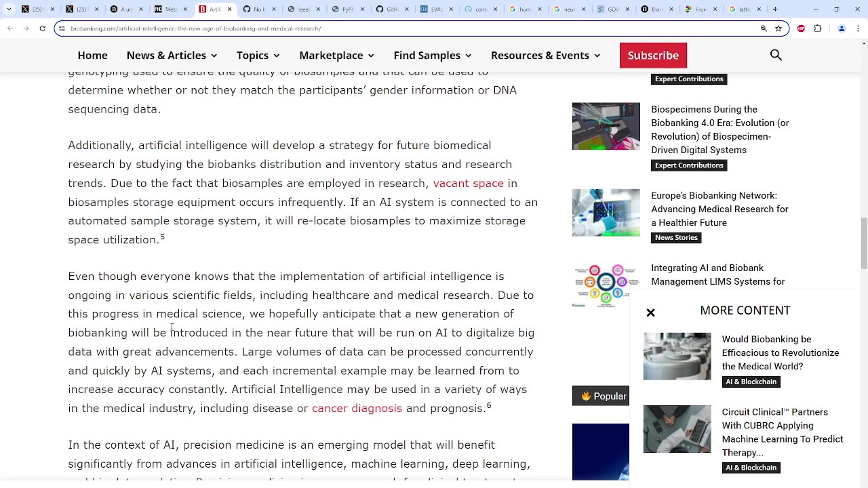Image resolution: width=868 pixels, height=488 pixels.
Task: Click the Biobanking 4.0 article thumbnail
Action: [x=606, y=126]
